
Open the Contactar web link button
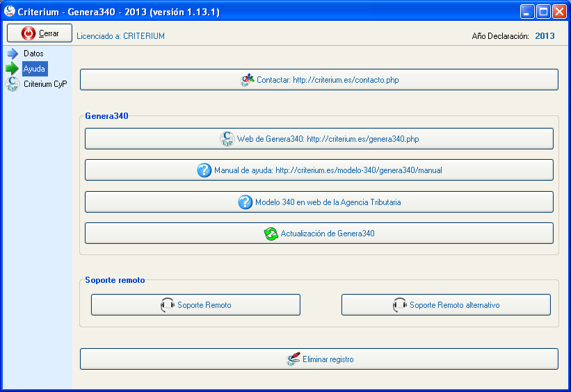(x=319, y=80)
